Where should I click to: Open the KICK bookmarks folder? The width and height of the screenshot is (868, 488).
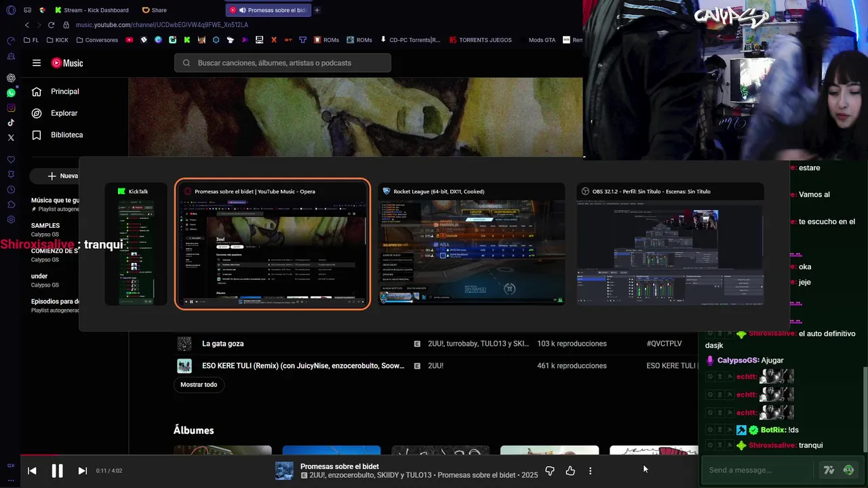(57, 40)
